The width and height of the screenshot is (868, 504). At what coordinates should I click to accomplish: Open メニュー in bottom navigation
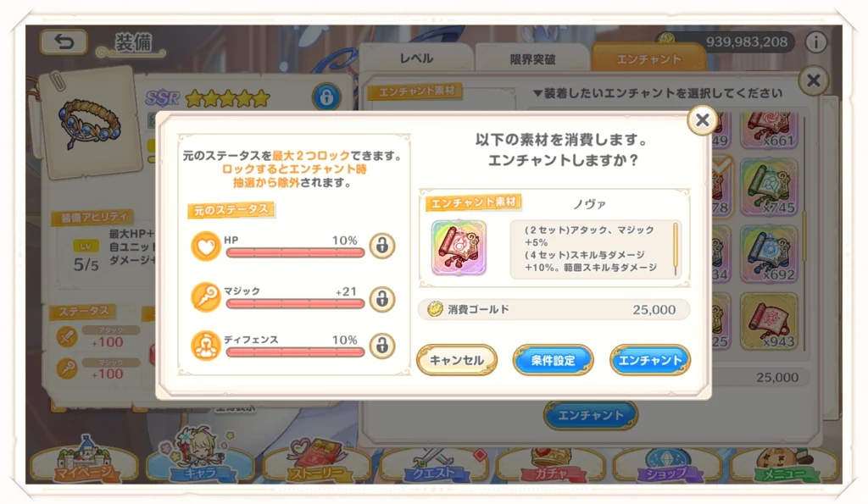tap(783, 463)
